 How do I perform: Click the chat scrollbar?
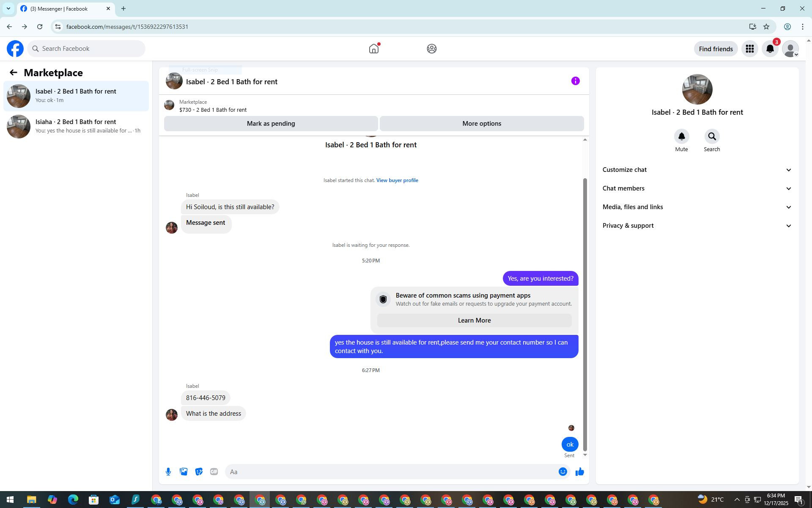coord(585,313)
